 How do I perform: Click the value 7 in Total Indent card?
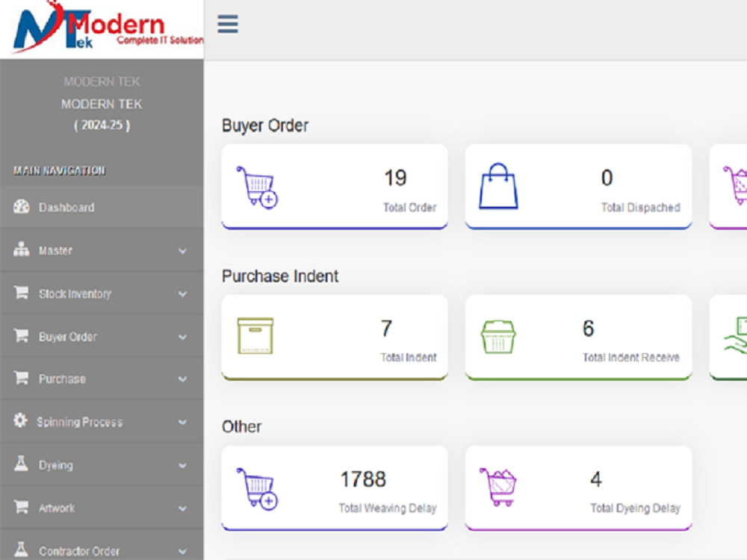pyautogui.click(x=386, y=328)
